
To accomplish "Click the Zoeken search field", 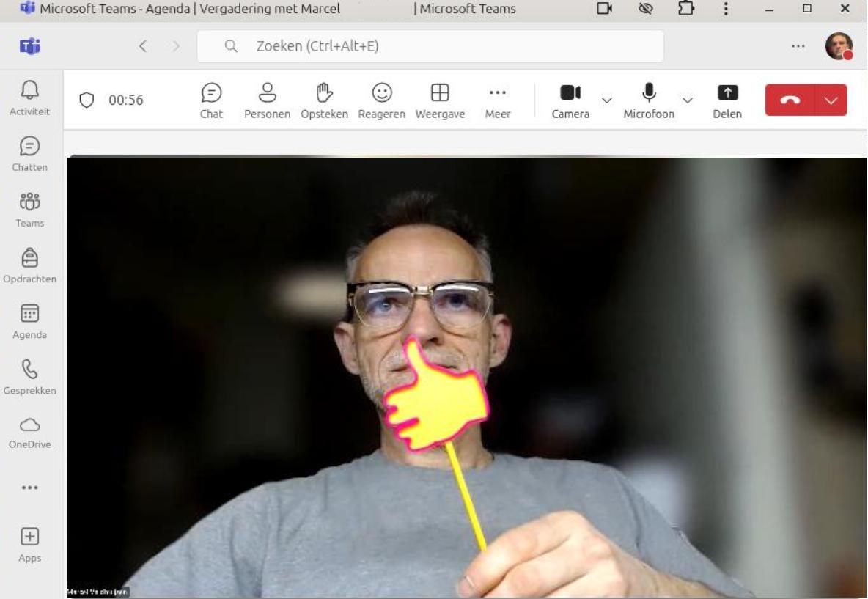I will click(x=430, y=46).
